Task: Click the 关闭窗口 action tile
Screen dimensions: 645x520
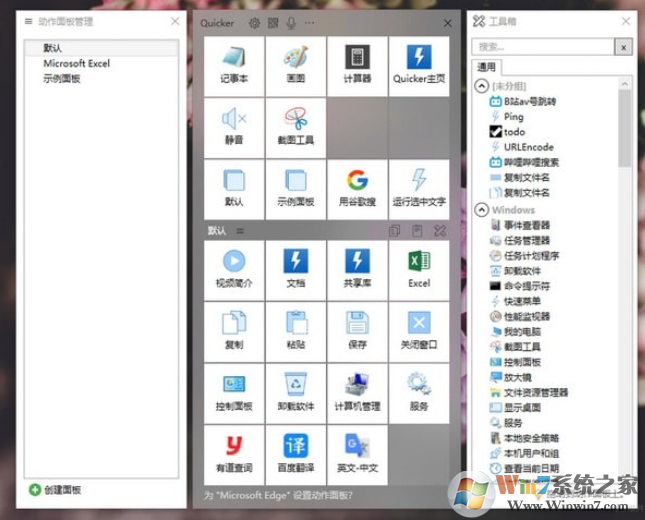Action: click(419, 332)
